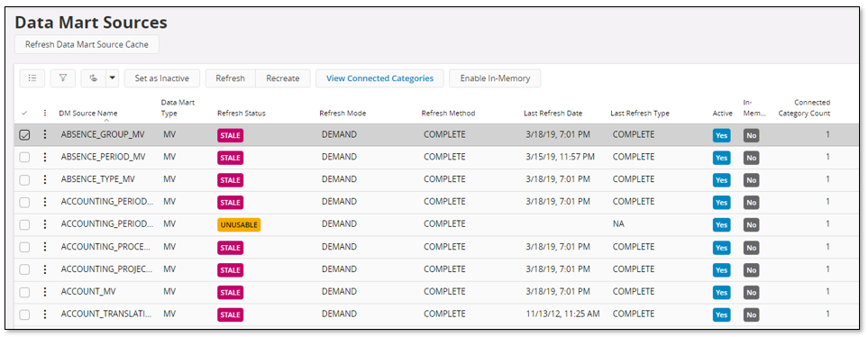868x337 pixels.
Task: Open row actions for ABSENCE_TYPE_MV
Action: tap(45, 179)
